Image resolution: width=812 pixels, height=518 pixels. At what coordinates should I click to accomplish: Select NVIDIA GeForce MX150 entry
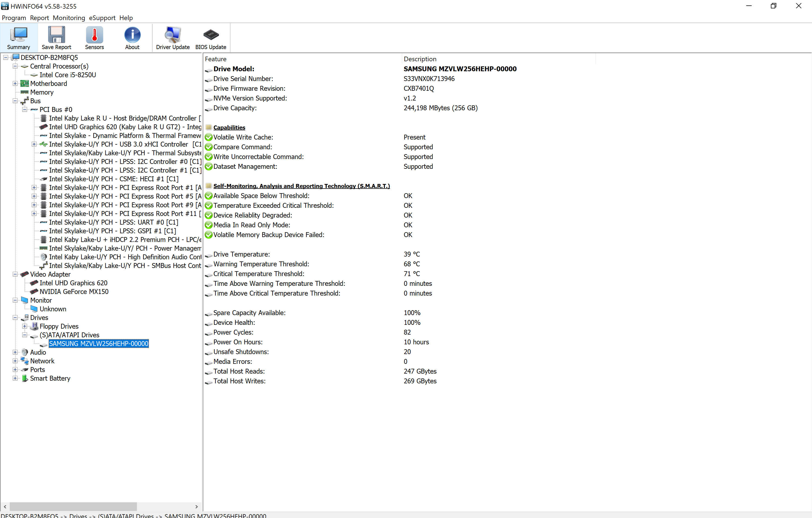pyautogui.click(x=74, y=292)
